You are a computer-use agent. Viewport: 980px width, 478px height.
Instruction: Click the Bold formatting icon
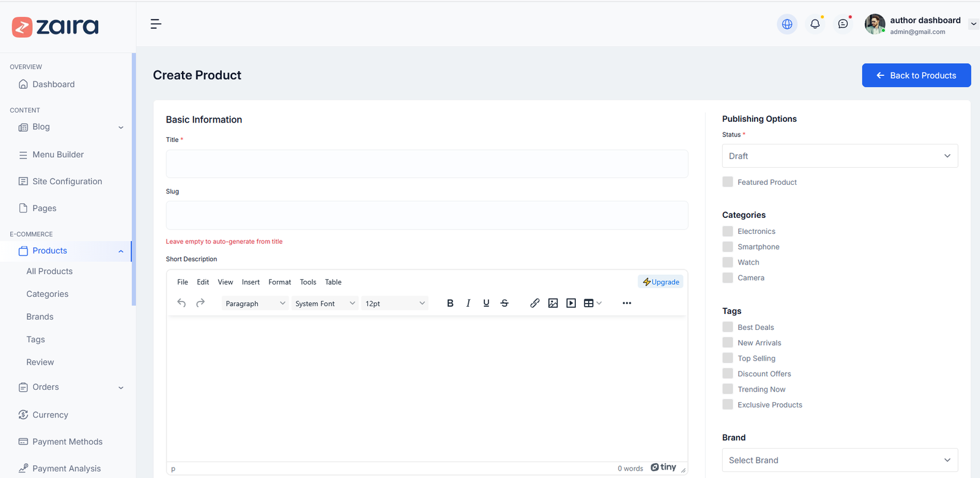click(450, 303)
